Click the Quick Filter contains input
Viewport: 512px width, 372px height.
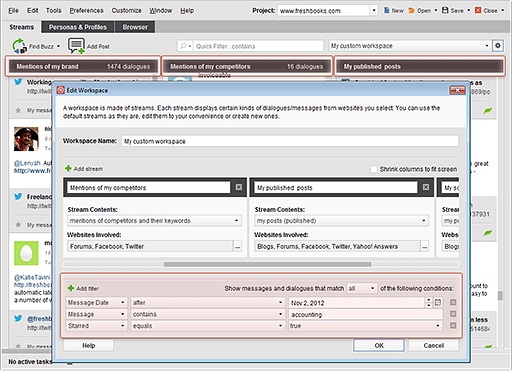[258, 46]
